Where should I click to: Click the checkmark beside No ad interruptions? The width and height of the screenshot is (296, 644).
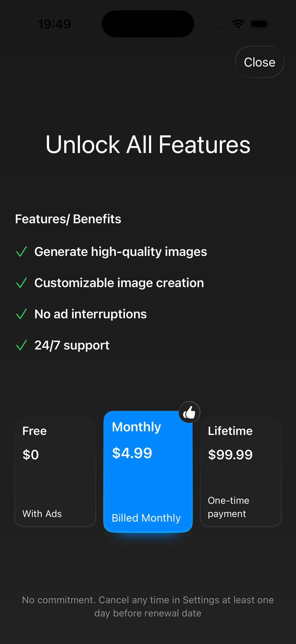[22, 314]
